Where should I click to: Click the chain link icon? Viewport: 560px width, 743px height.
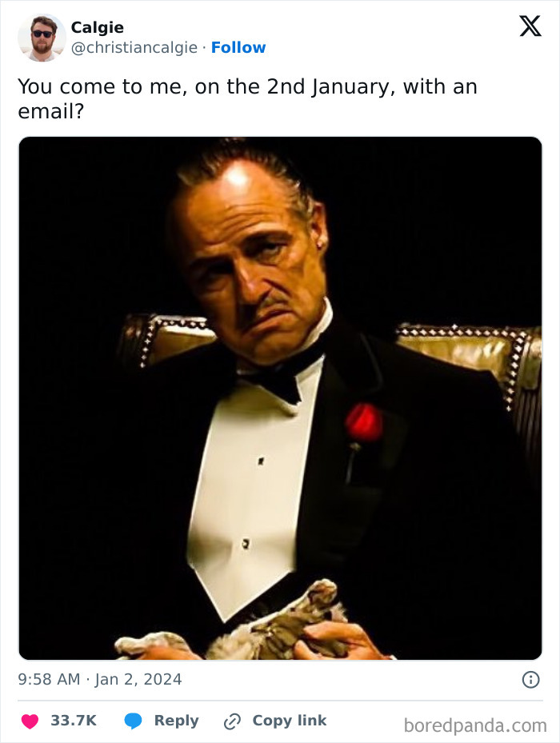click(x=232, y=721)
